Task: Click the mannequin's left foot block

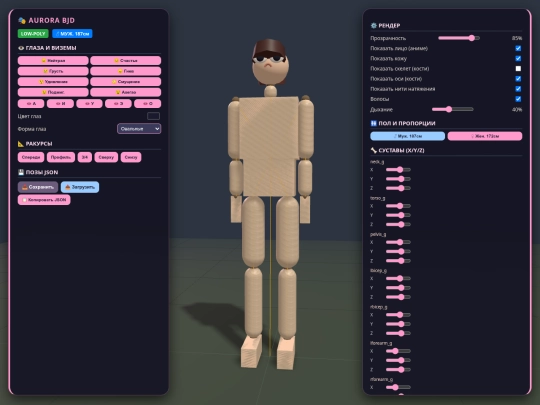Action: 286,353
